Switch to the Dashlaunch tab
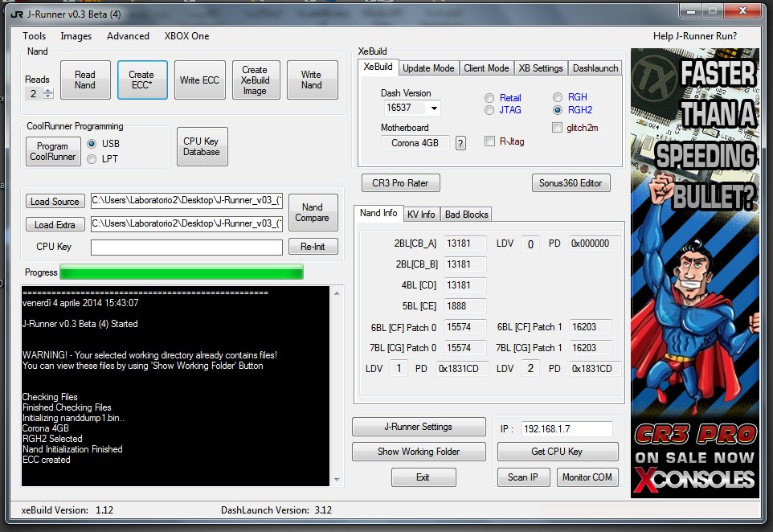This screenshot has width=773, height=532. point(595,68)
